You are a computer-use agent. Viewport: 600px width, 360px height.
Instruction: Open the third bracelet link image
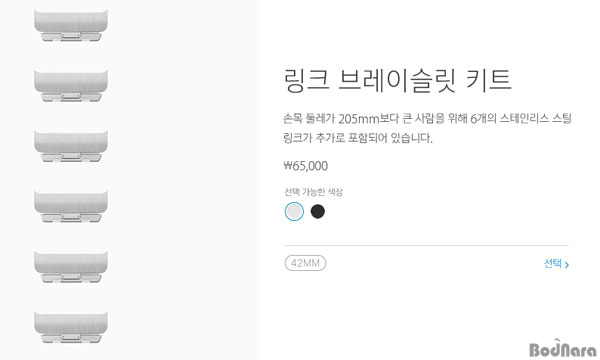pos(71,146)
